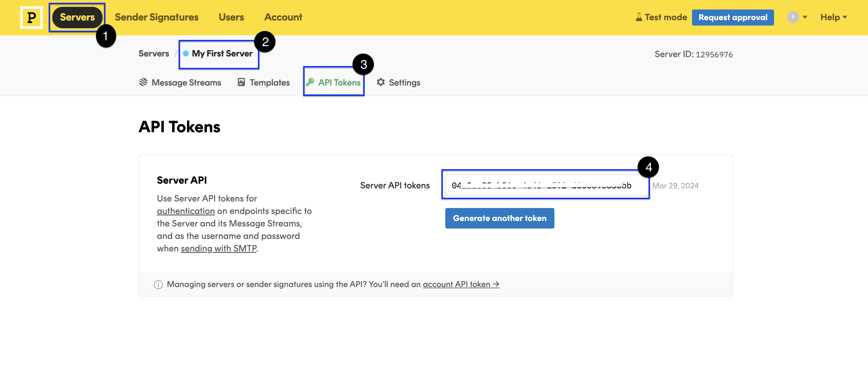Image resolution: width=868 pixels, height=375 pixels.
Task: Click the Message Streams icon
Action: pyautogui.click(x=143, y=82)
